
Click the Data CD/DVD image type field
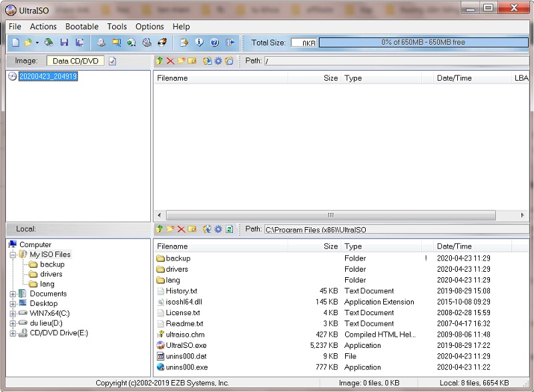point(75,61)
